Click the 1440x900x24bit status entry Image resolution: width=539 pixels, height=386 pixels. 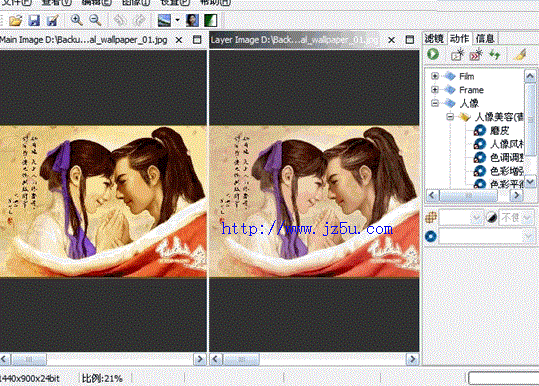click(x=30, y=378)
